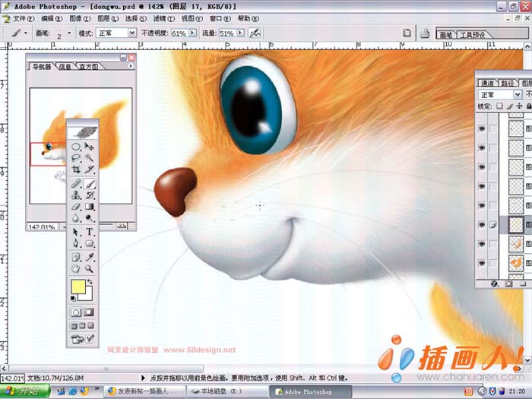Switch to Standard edit mode

pos(76,312)
